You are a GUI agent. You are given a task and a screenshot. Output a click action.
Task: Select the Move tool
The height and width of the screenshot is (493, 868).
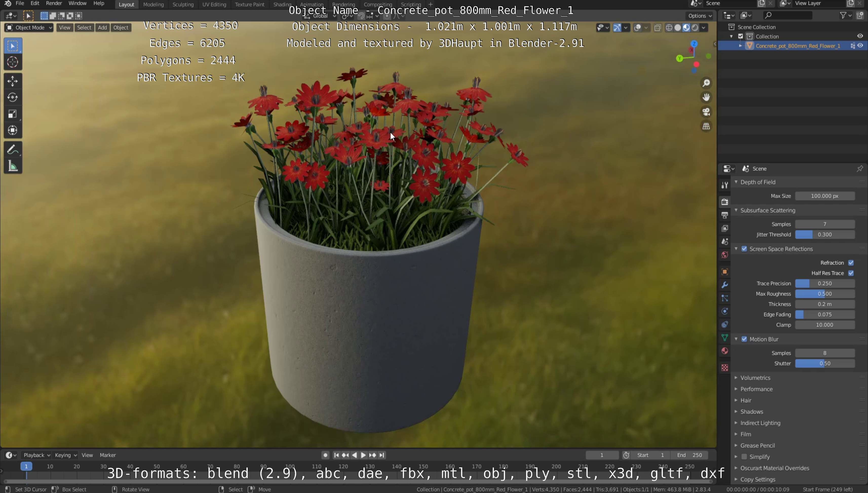pos(12,81)
